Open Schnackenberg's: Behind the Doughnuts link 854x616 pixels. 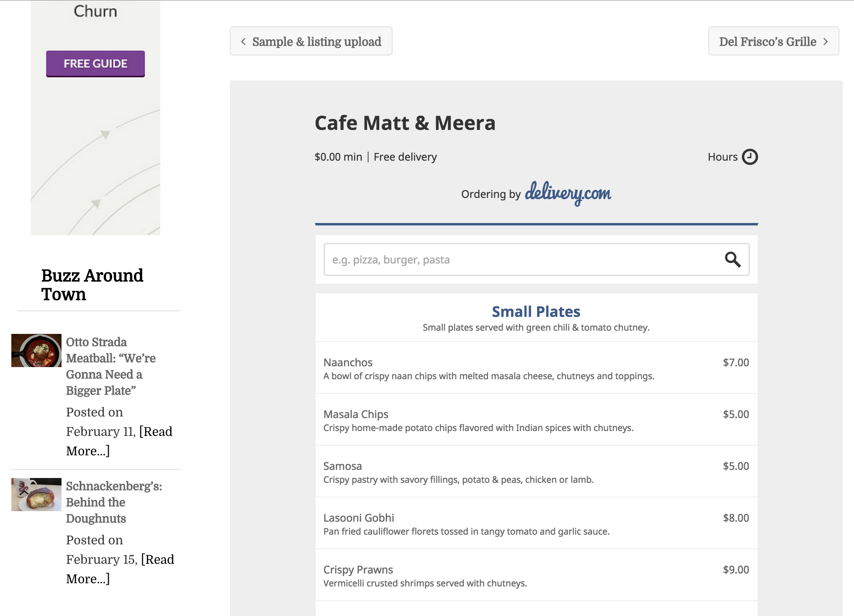(x=114, y=502)
